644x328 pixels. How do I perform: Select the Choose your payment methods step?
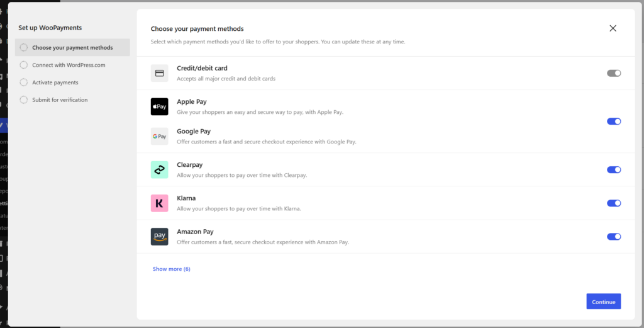pos(72,47)
